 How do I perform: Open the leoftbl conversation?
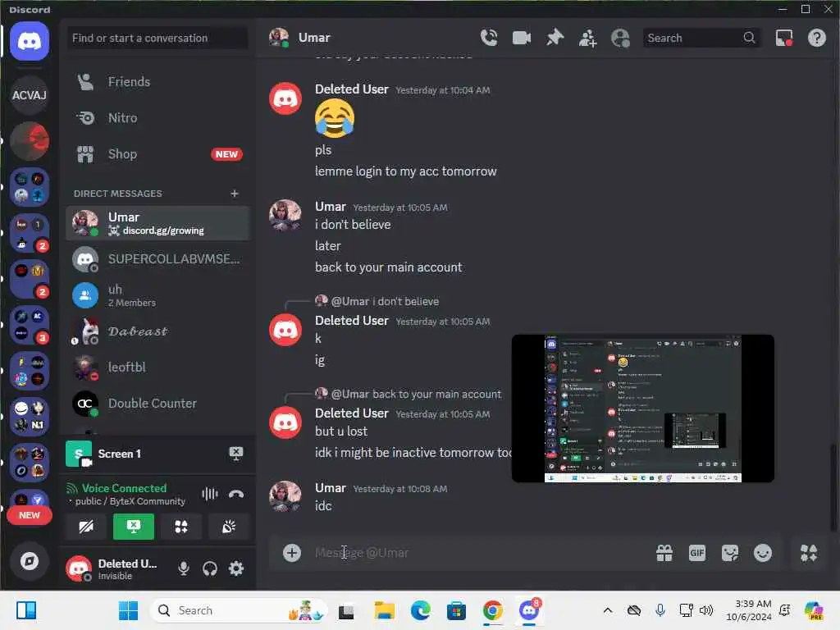[x=157, y=367]
